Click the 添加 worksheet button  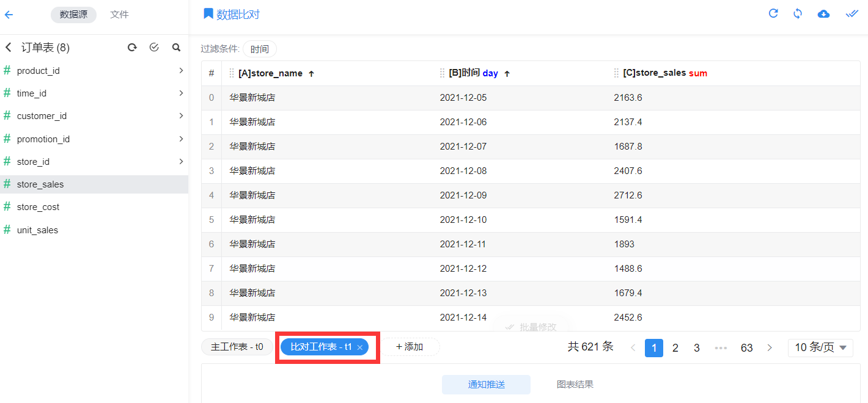pyautogui.click(x=410, y=347)
